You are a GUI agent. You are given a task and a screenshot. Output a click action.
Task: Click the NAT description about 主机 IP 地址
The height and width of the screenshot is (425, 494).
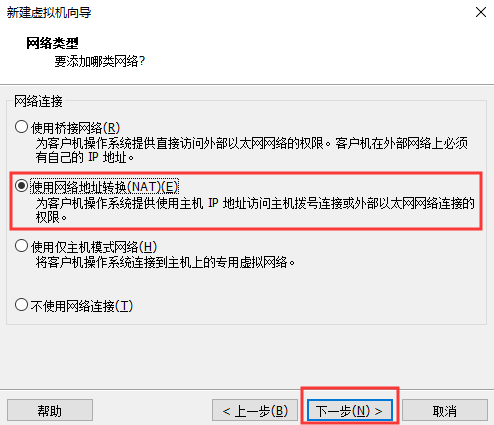click(x=255, y=210)
